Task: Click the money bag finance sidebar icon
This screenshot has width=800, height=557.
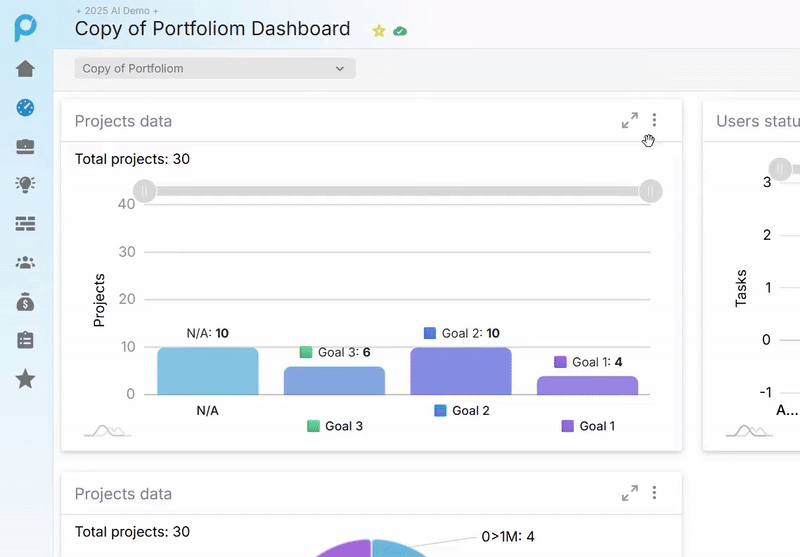Action: [x=26, y=302]
